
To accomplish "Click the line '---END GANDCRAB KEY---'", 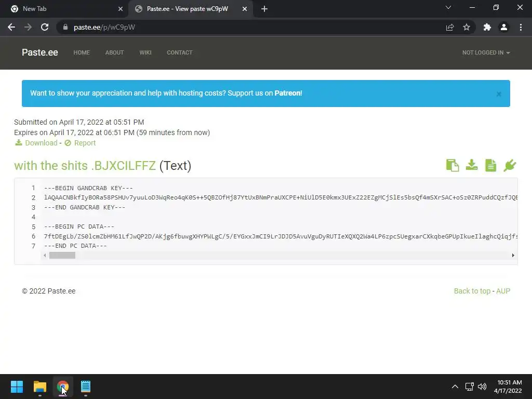I will point(85,207).
